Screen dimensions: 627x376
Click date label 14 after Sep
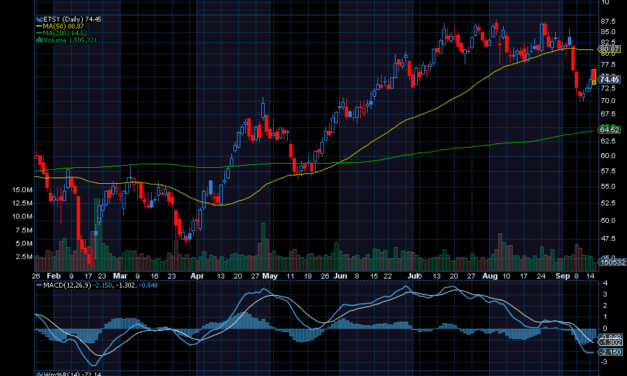pyautogui.click(x=590, y=276)
